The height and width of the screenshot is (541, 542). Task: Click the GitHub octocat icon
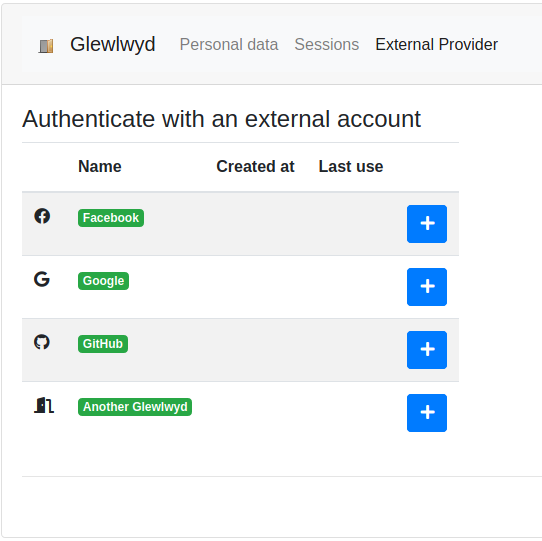(42, 342)
